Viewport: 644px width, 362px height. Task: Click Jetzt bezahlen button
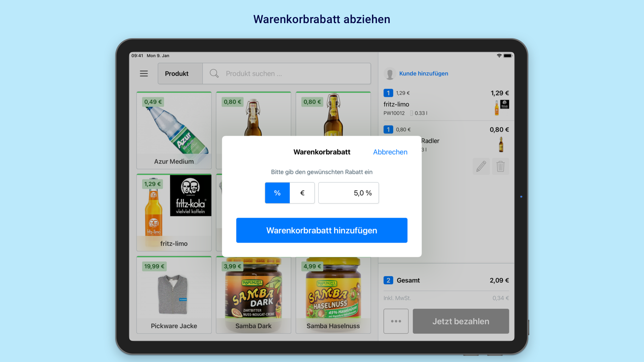pyautogui.click(x=461, y=321)
